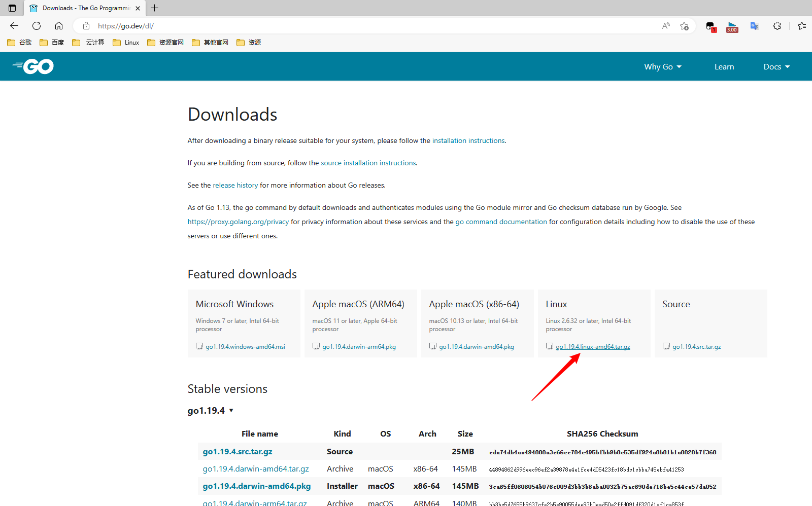Screen dimensions: 812x506
Task: Open the Google Translate extension icon
Action: point(755,26)
